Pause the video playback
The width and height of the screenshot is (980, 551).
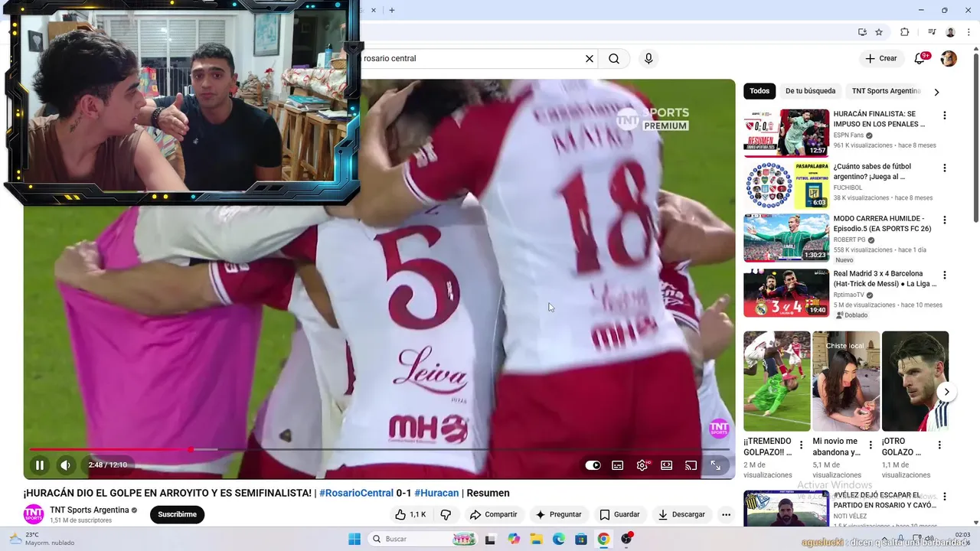(39, 465)
